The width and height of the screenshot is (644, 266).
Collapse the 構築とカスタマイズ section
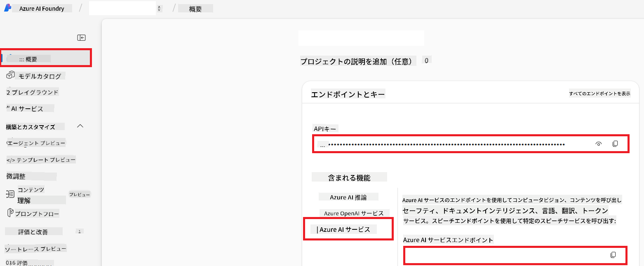tap(80, 126)
